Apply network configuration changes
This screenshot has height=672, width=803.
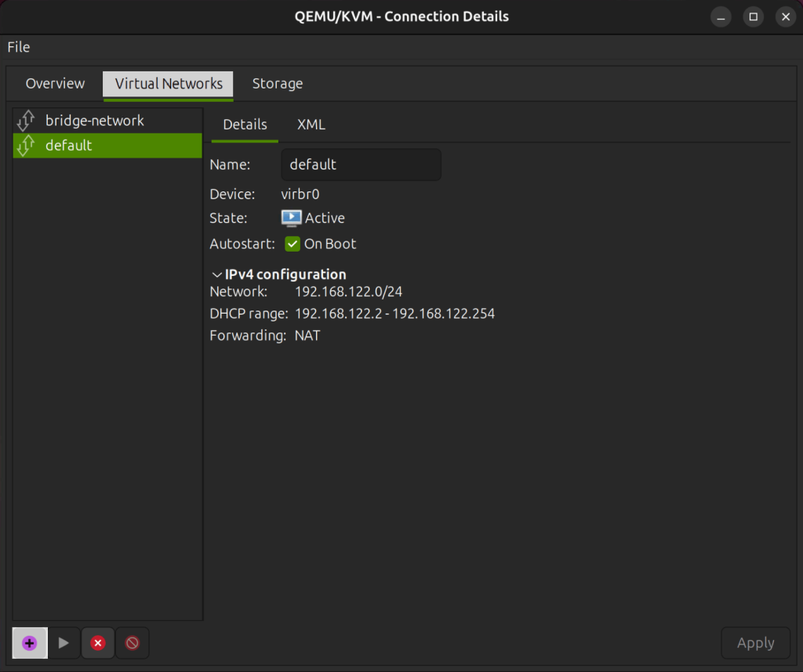(755, 642)
